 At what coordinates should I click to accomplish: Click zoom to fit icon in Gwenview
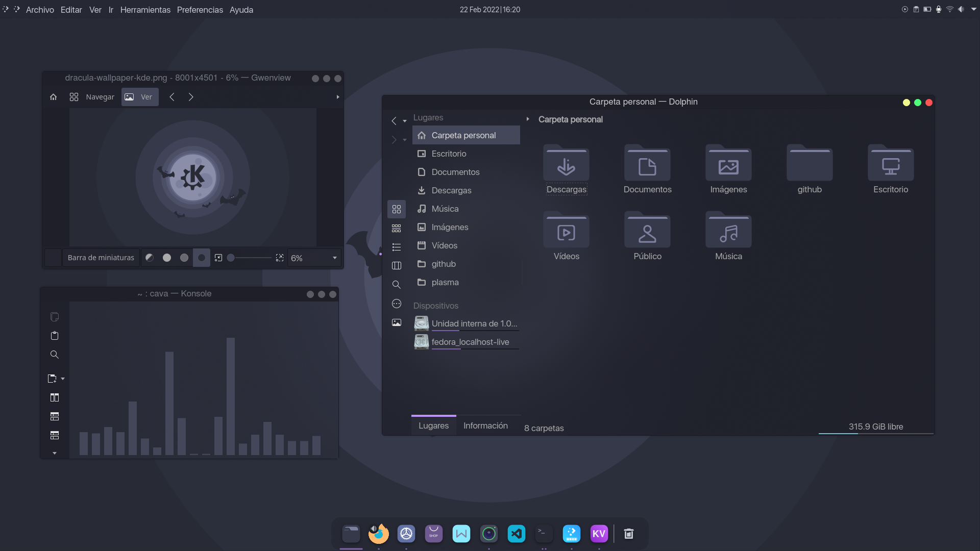click(218, 258)
